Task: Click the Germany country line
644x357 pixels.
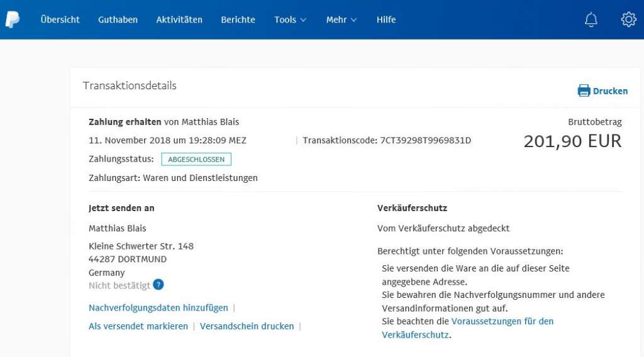Action: 107,273
